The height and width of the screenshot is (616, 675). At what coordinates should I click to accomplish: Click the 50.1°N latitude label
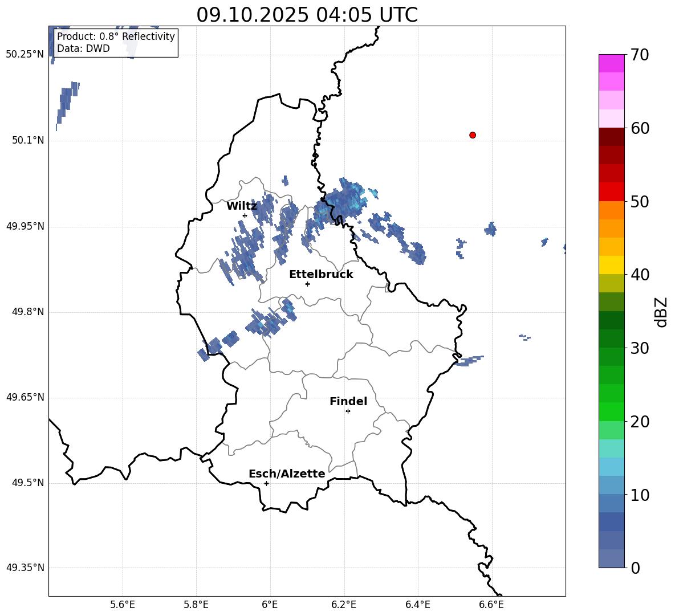[28, 141]
